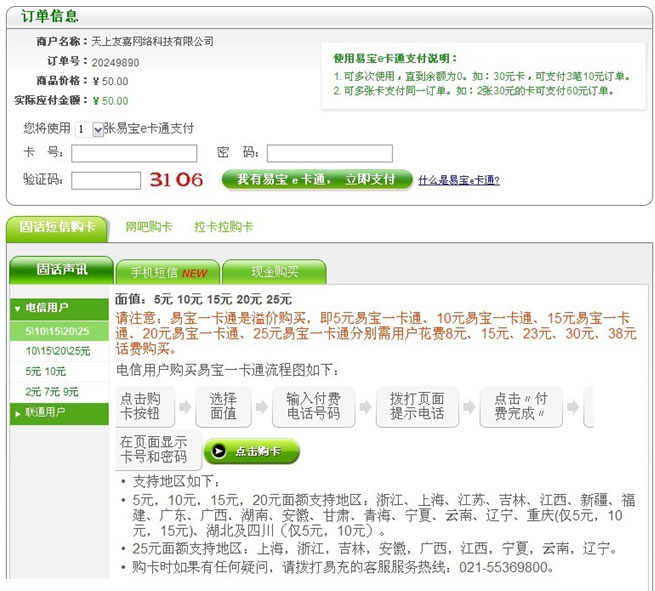Click the play arrow icon on 点击购卡

pyautogui.click(x=218, y=451)
